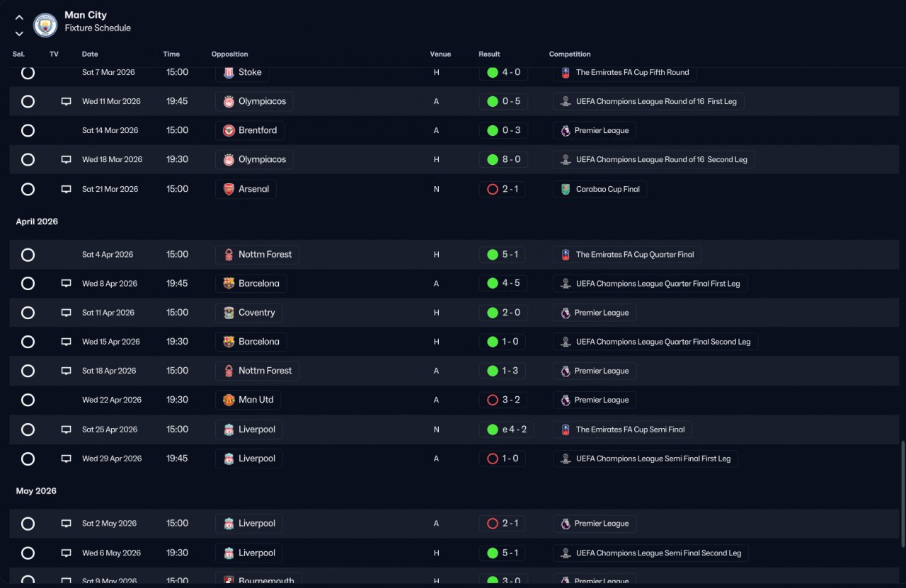Click Coventry crest on 11 Apr fixture
This screenshot has width=906, height=588.
point(229,313)
